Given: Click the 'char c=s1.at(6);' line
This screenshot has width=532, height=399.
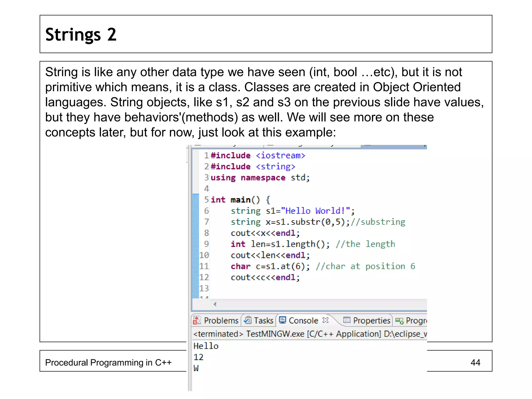Looking at the screenshot, I should click(x=270, y=266).
